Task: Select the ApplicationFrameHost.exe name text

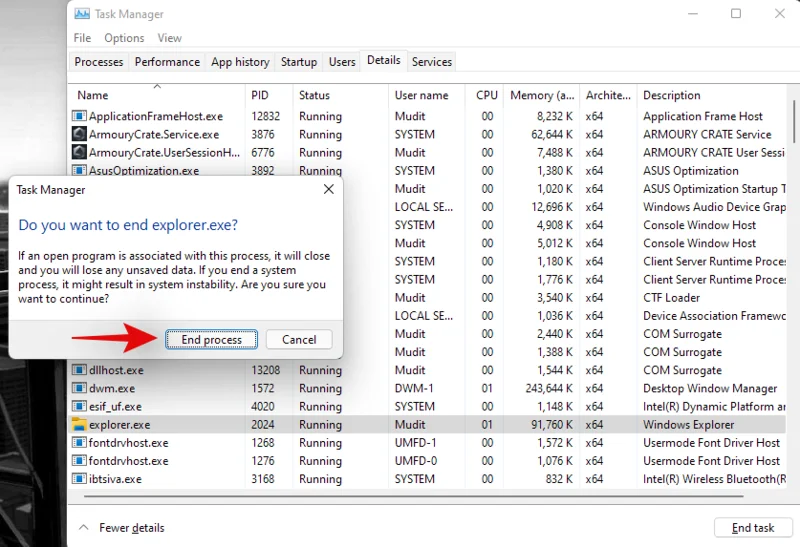Action: click(156, 116)
